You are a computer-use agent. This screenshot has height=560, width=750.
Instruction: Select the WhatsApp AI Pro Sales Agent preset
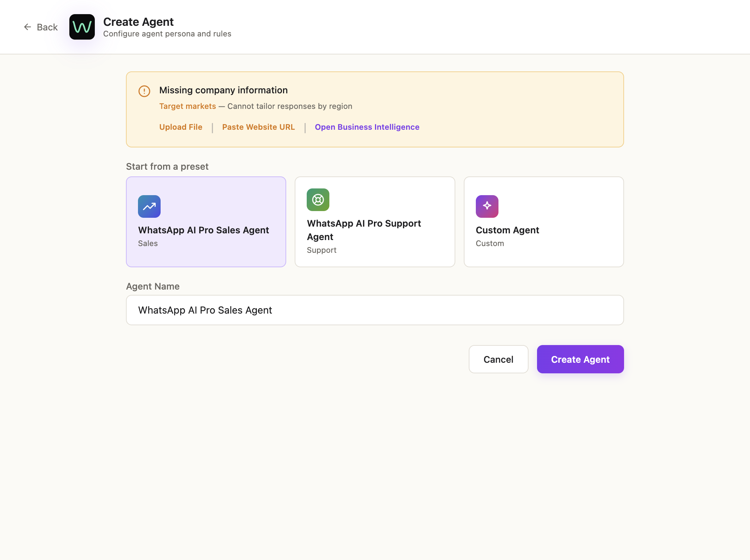(x=206, y=222)
